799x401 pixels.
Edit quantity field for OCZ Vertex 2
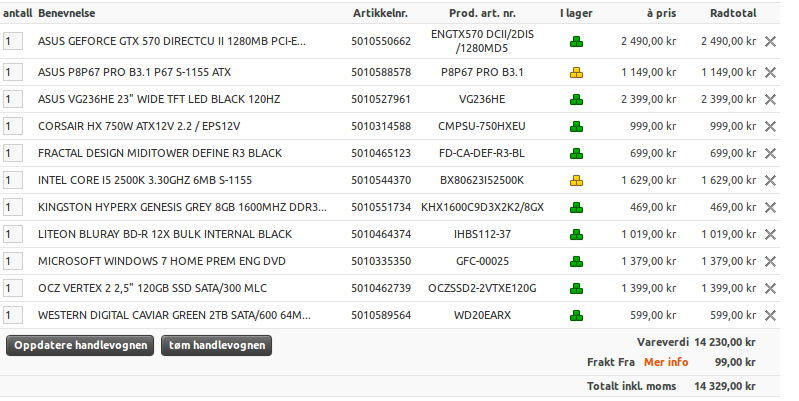tap(13, 288)
